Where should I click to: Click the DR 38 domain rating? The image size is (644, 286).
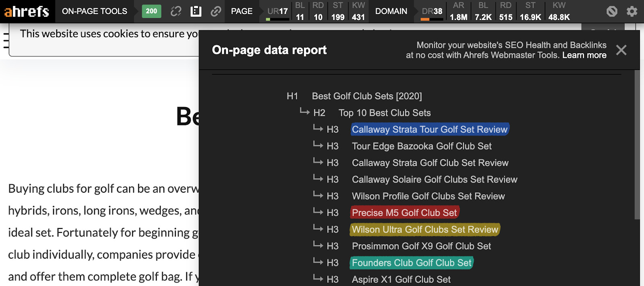[x=432, y=12]
